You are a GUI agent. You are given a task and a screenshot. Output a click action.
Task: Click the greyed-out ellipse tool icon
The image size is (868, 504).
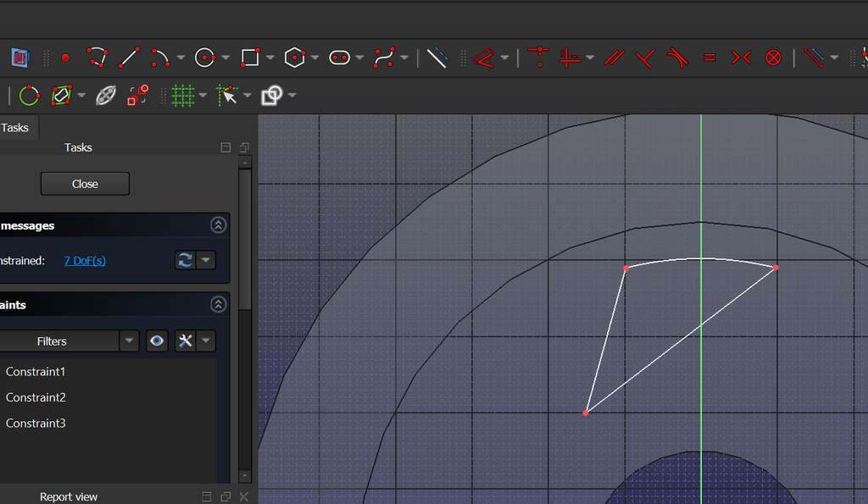[x=106, y=96]
